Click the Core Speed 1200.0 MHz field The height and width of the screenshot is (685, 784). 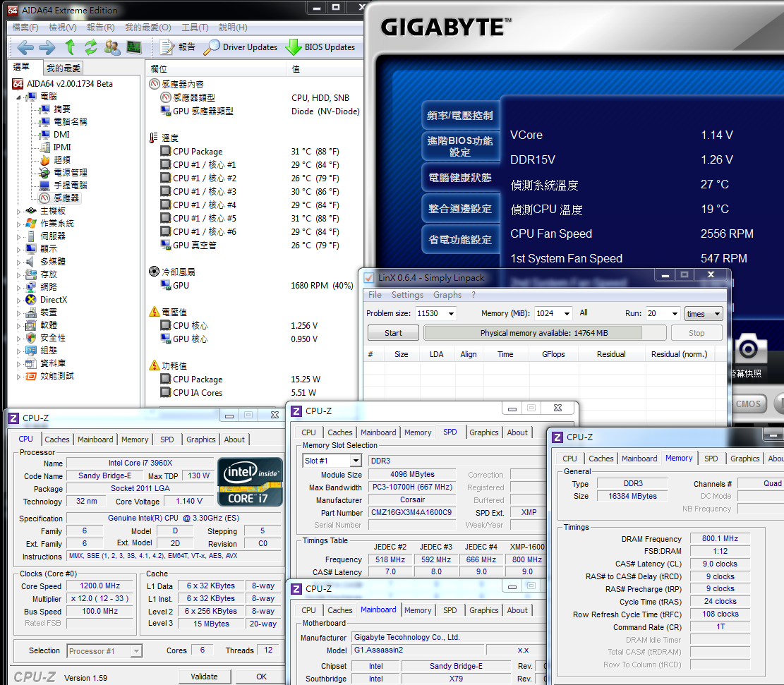coord(100,586)
